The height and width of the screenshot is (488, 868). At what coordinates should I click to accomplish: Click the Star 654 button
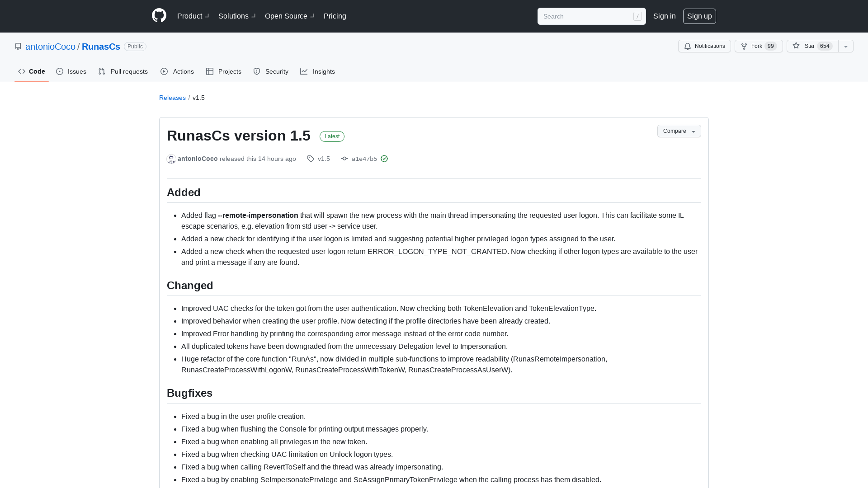(812, 46)
